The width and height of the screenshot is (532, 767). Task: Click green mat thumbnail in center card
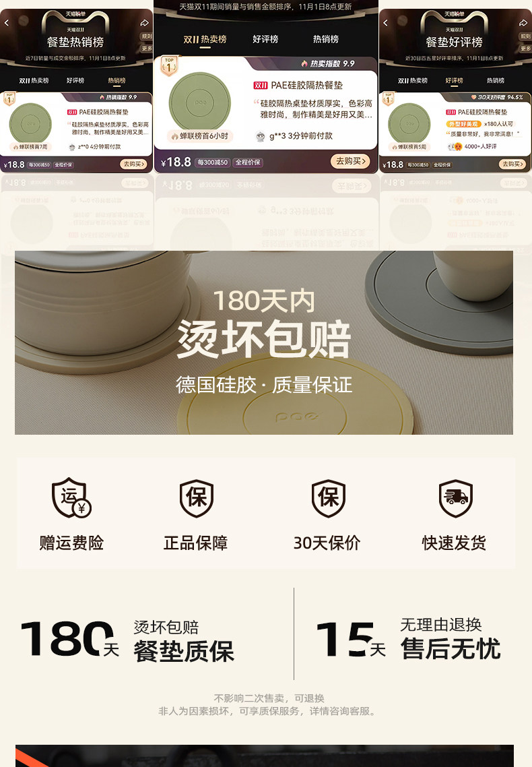[x=200, y=102]
